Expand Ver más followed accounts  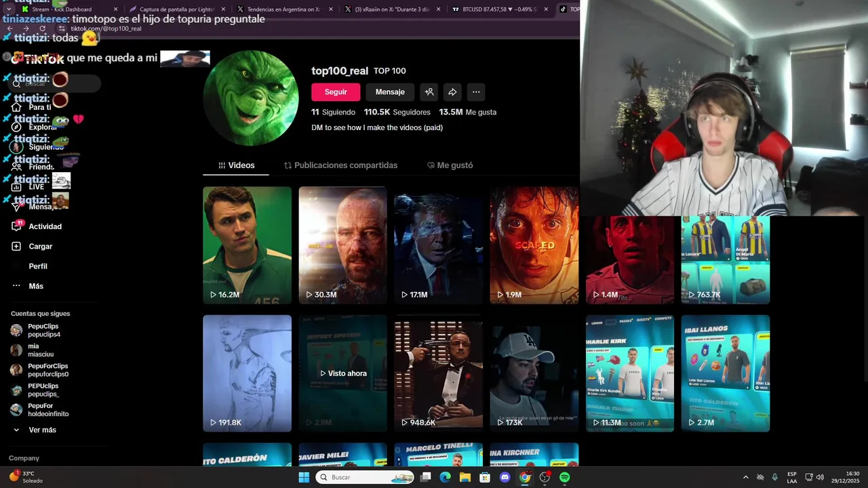point(42,430)
